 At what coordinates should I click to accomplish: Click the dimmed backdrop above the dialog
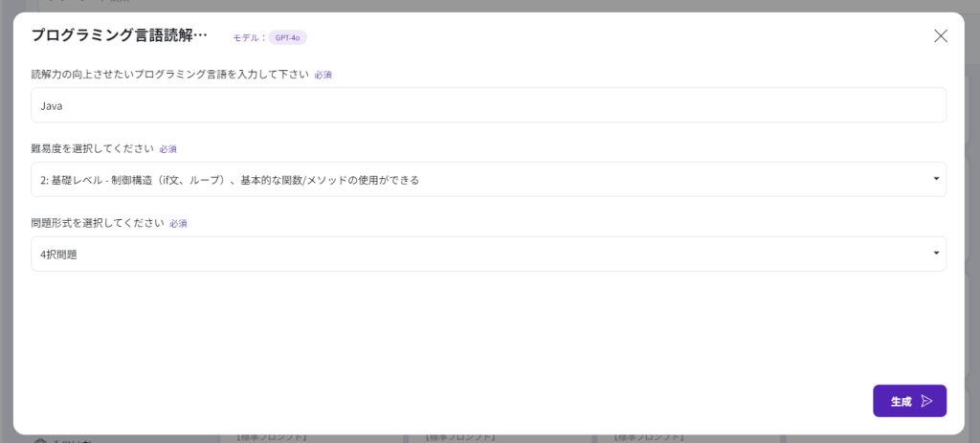(x=479, y=5)
